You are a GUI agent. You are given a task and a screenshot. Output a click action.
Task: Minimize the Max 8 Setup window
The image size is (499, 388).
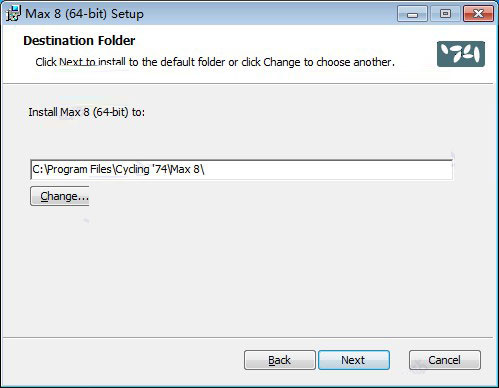[412, 14]
